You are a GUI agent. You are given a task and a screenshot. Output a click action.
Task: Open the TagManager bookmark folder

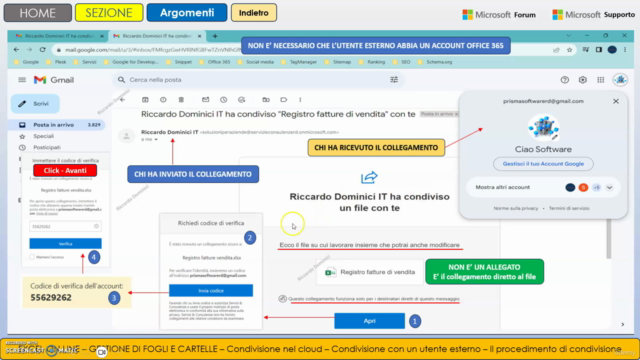point(299,62)
